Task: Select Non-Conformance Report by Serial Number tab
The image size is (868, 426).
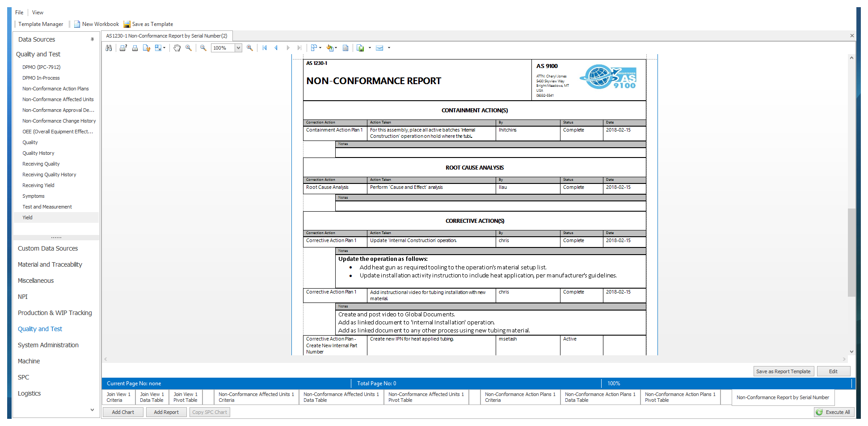Action: (783, 397)
